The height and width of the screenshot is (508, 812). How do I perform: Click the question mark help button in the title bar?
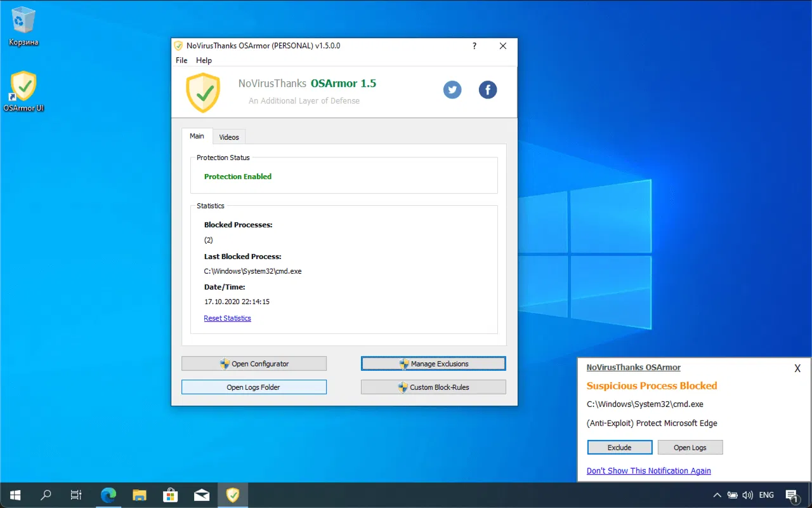[x=474, y=46]
